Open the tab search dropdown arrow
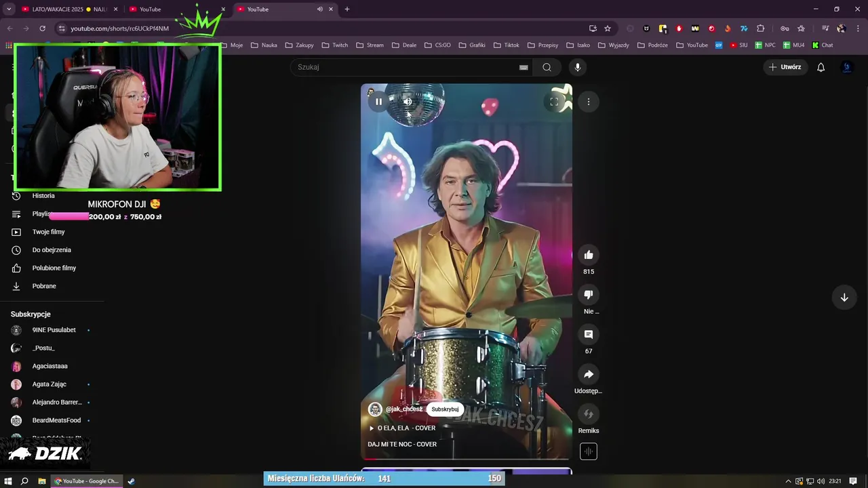The width and height of the screenshot is (868, 488). pyautogui.click(x=9, y=9)
